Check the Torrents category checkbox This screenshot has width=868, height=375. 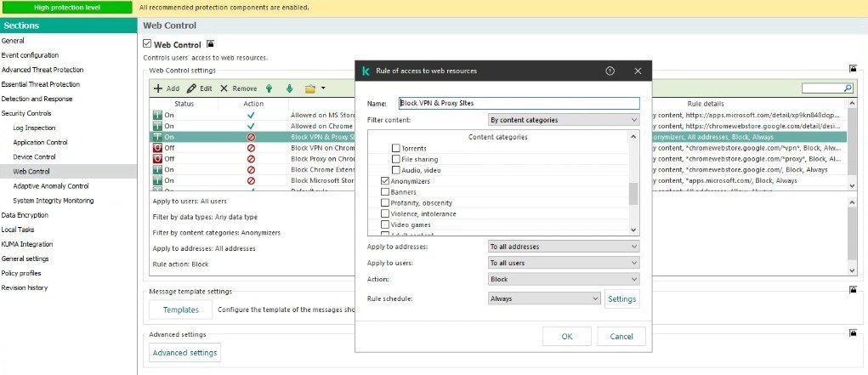pyautogui.click(x=395, y=148)
